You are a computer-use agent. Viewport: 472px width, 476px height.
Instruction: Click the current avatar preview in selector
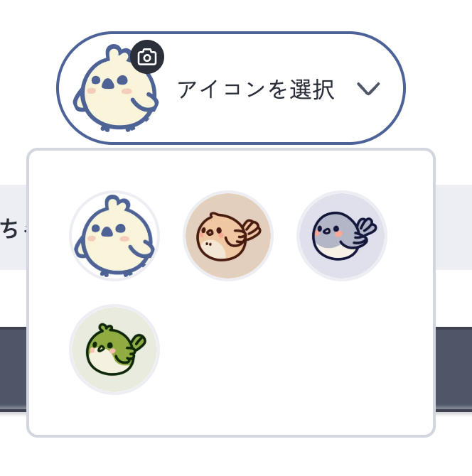115,88
